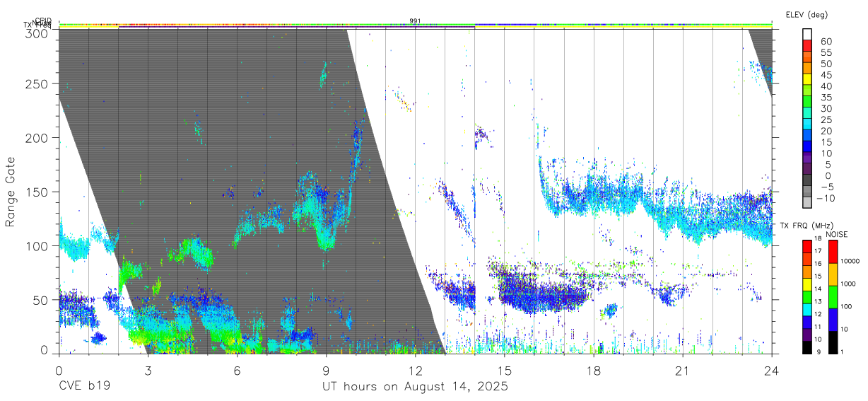This screenshot has height=401, width=868.
Task: Click the red top segment of NOISE bar
Action: pyautogui.click(x=833, y=252)
